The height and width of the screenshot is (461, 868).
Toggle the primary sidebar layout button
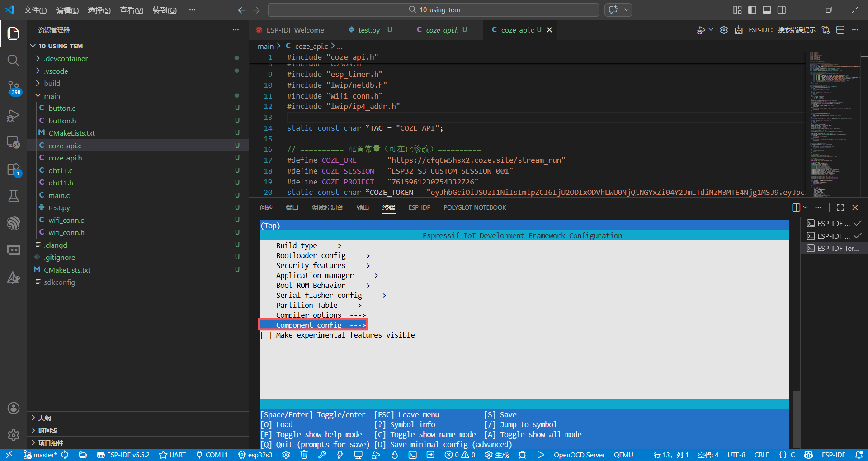(x=752, y=10)
